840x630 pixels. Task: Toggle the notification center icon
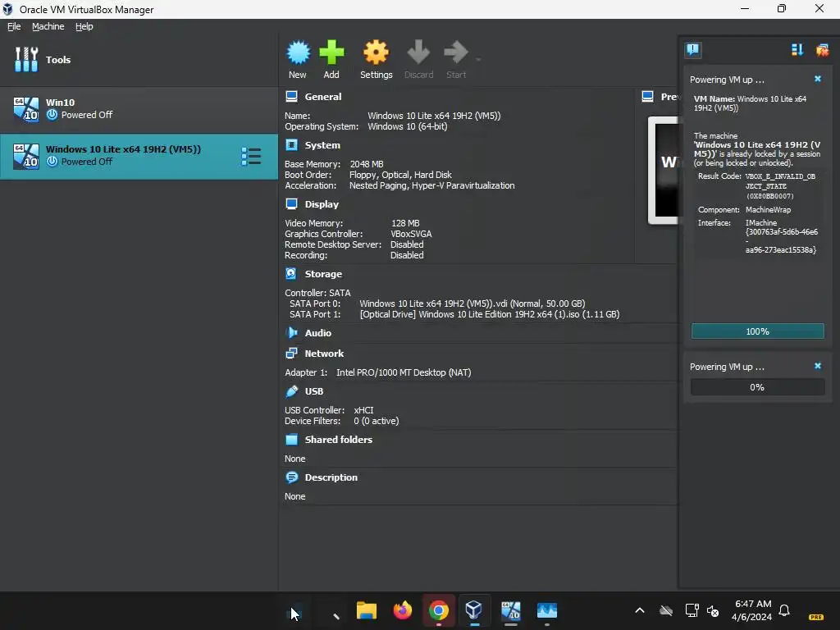692,50
